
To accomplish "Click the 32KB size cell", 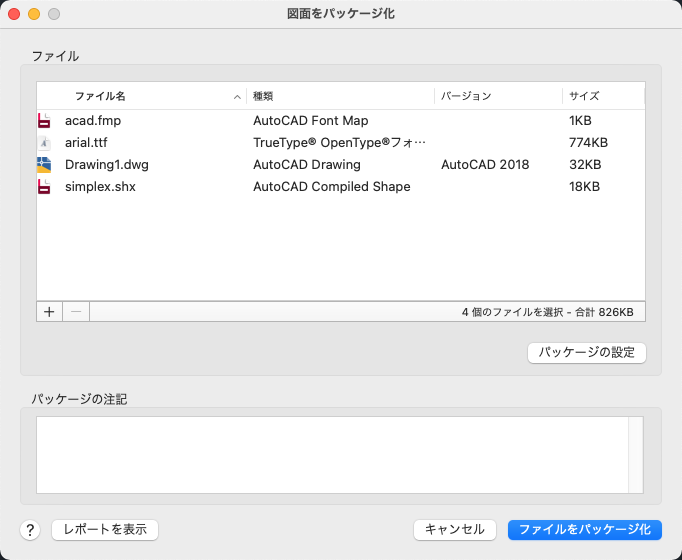I will [x=585, y=165].
